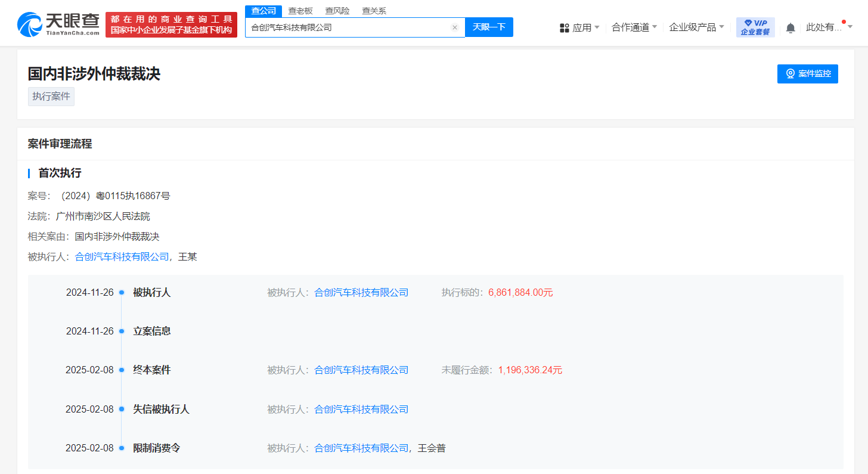Open company link in 被执行人 row
This screenshot has width=868, height=474.
tap(361, 293)
